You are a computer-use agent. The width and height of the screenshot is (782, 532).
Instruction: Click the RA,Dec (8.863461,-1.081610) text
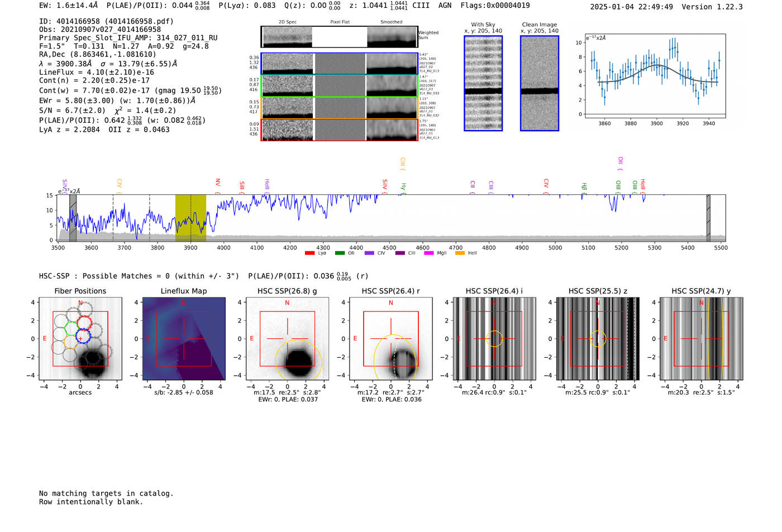(98, 54)
